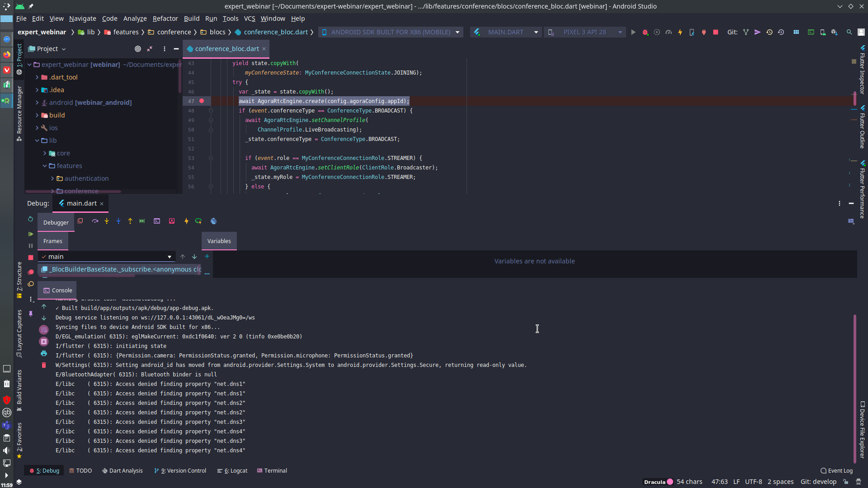Click Git: develop branch in status bar
Screen dimensions: 868x488
click(818, 482)
